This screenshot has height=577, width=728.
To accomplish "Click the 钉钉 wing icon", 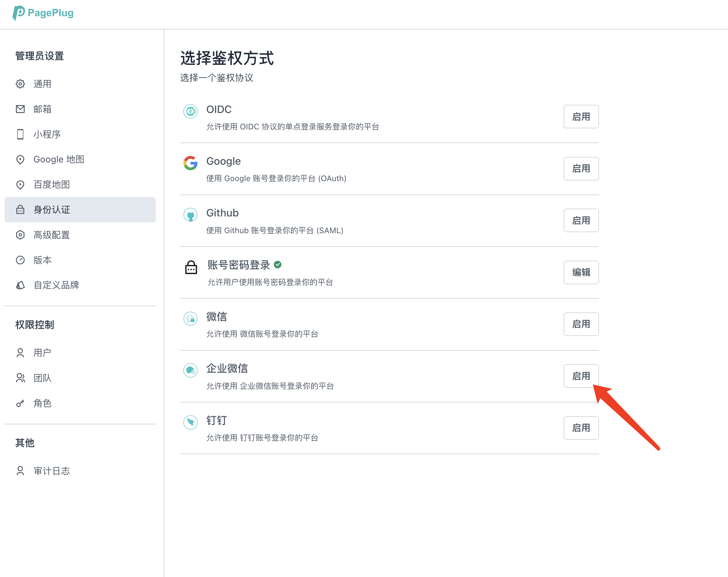I will point(191,422).
